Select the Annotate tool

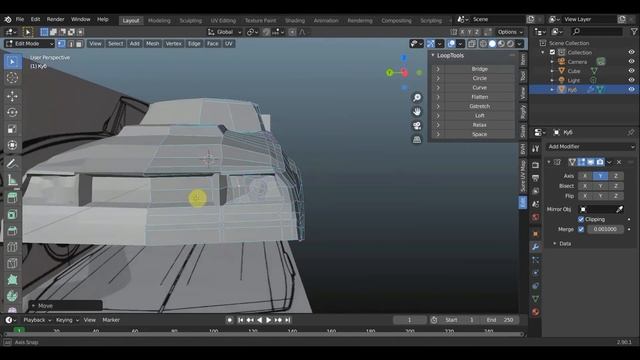[12, 163]
